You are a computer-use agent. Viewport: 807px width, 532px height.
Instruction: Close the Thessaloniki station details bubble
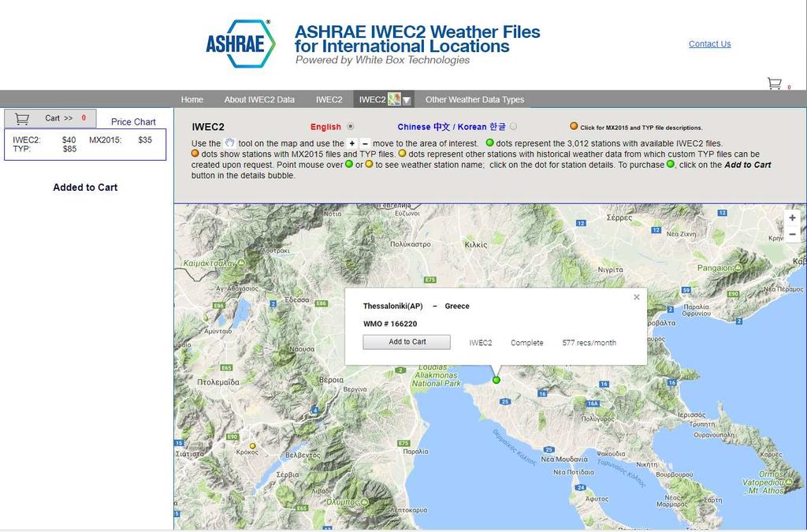coord(637,297)
